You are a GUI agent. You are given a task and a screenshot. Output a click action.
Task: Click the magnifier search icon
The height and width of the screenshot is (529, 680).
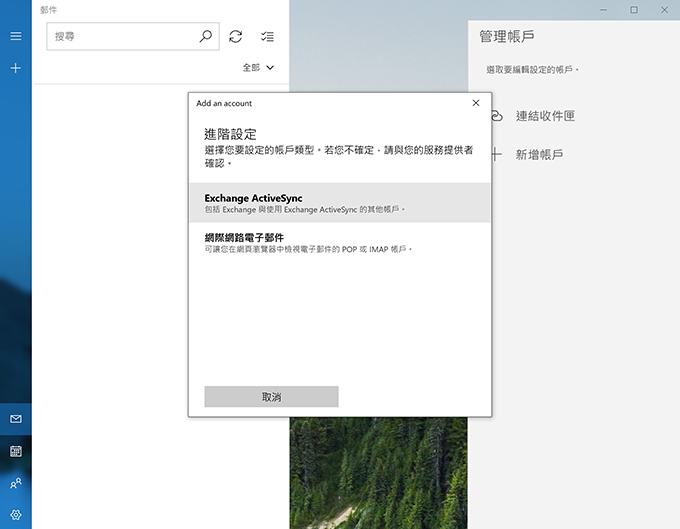point(206,36)
